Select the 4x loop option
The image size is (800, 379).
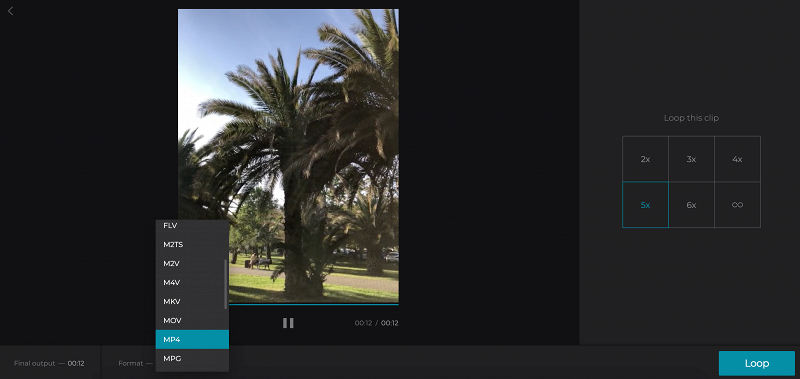click(x=737, y=159)
